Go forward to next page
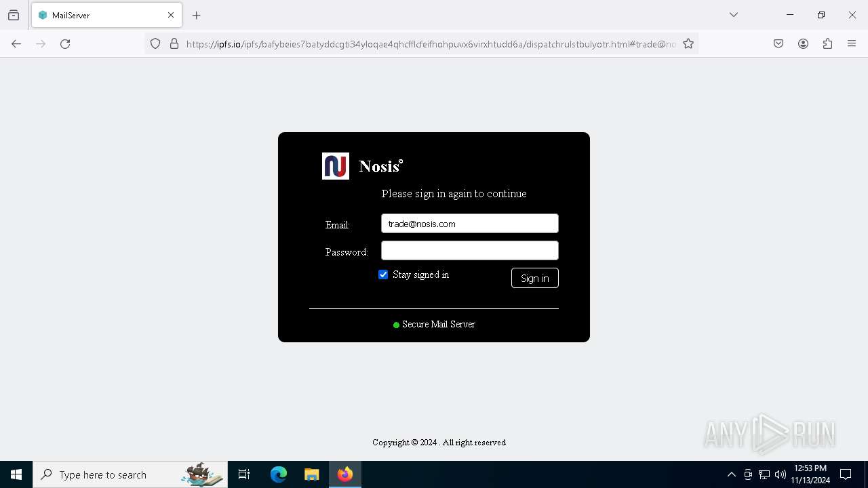This screenshot has width=868, height=488. 41,44
